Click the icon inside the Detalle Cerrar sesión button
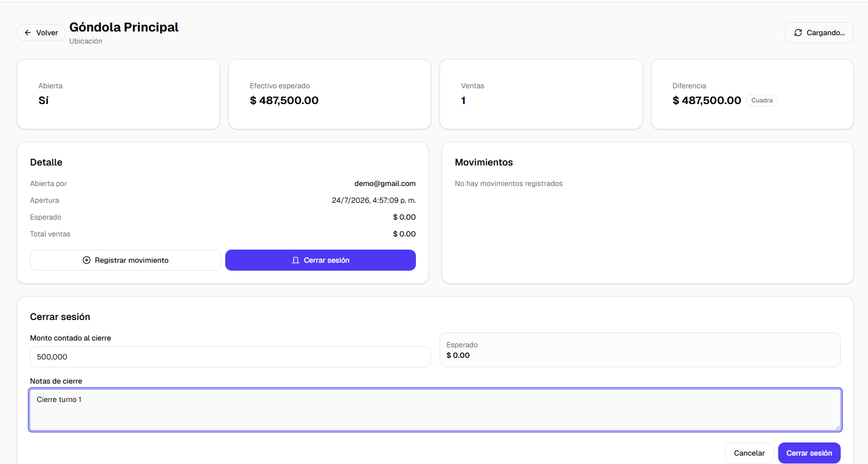The width and height of the screenshot is (868, 464). click(296, 260)
